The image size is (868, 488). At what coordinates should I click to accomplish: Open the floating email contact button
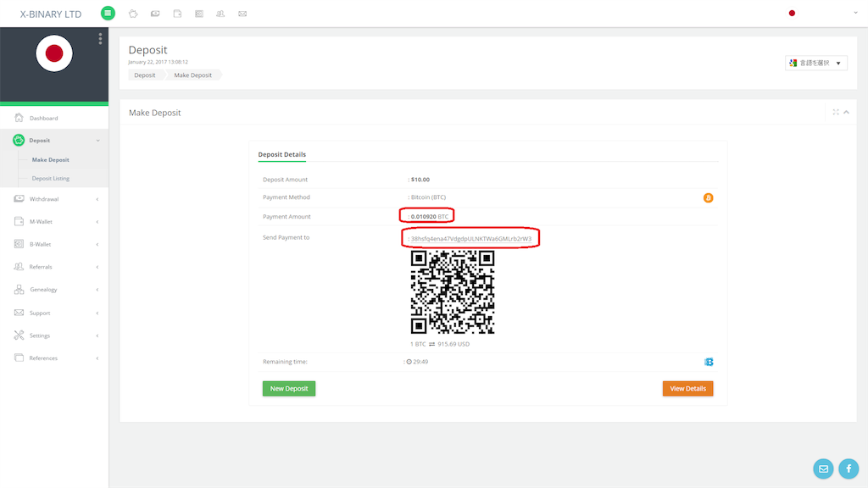(x=823, y=469)
